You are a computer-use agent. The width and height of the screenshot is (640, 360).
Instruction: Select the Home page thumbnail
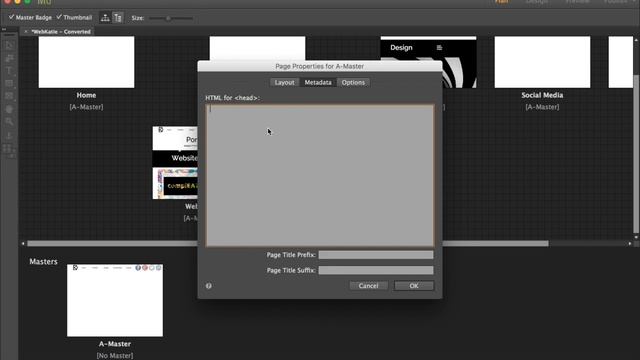click(86, 62)
